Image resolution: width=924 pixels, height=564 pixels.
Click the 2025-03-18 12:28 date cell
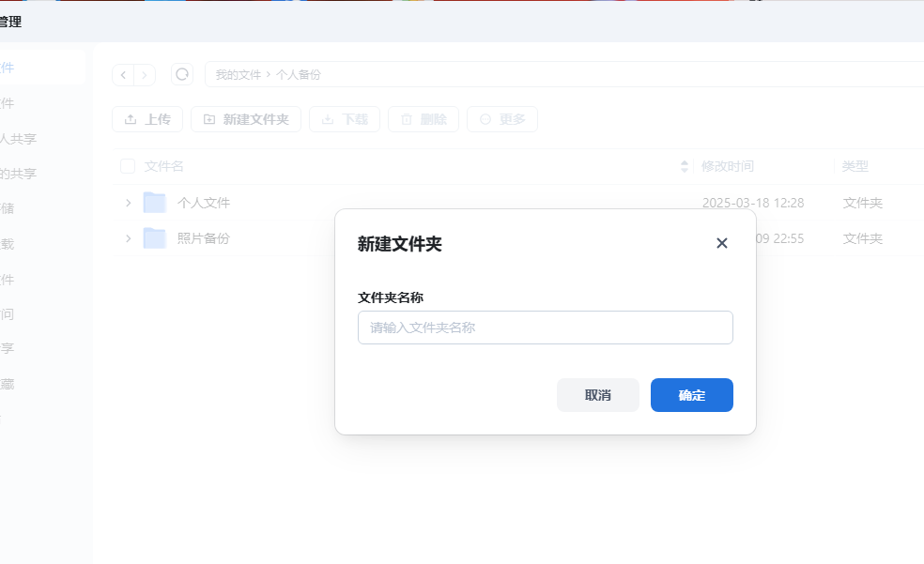click(x=753, y=203)
